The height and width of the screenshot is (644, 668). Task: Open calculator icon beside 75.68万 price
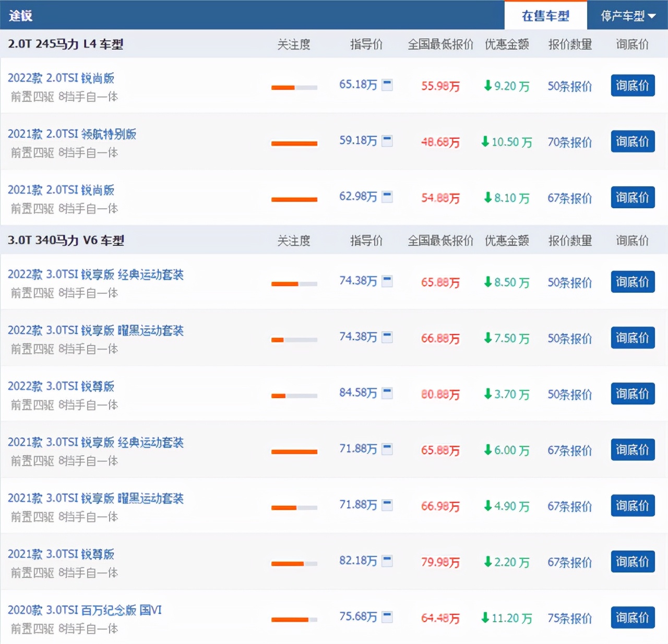tap(387, 617)
